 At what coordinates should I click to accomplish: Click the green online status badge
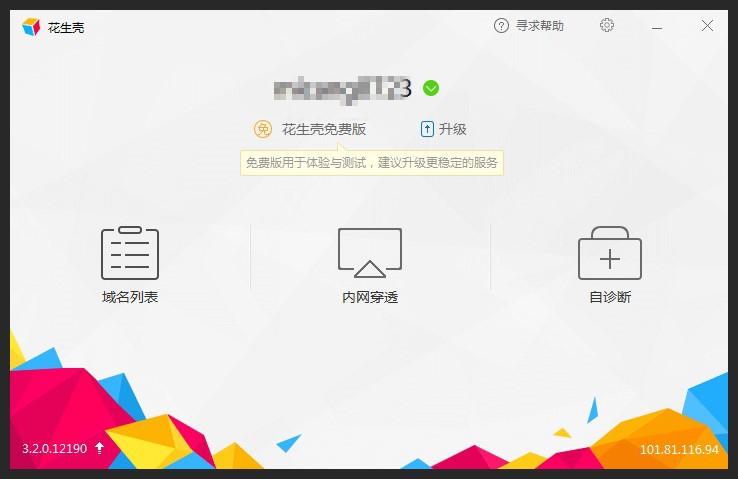[x=431, y=88]
